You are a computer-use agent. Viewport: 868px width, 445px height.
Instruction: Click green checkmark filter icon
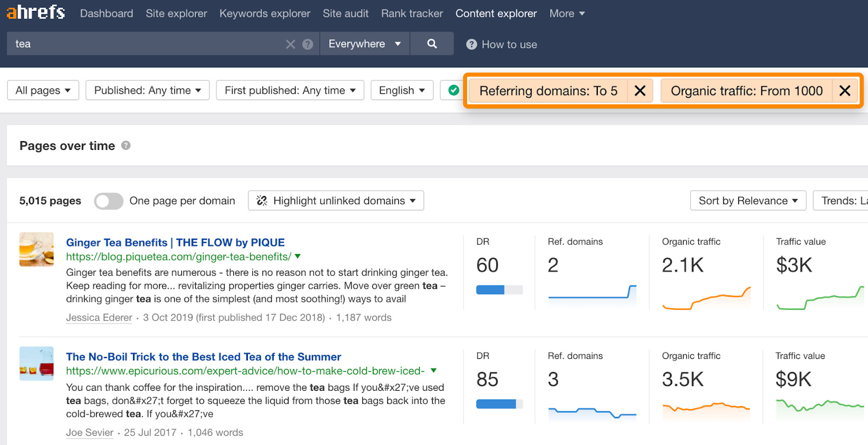coord(454,90)
